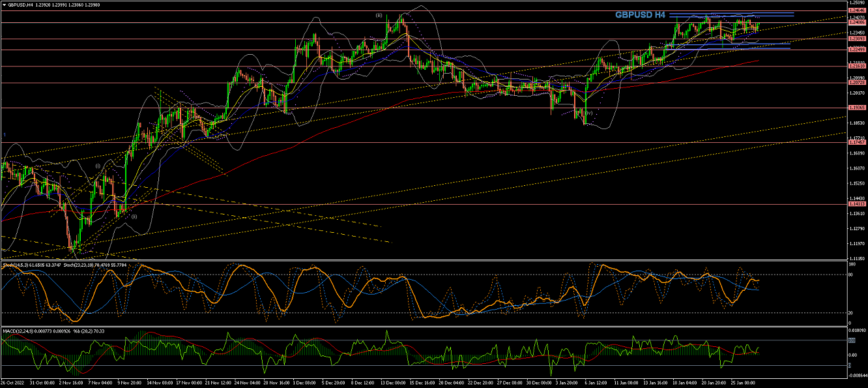Select the 1.22499 price level label
The image size is (868, 388).
coord(856,50)
